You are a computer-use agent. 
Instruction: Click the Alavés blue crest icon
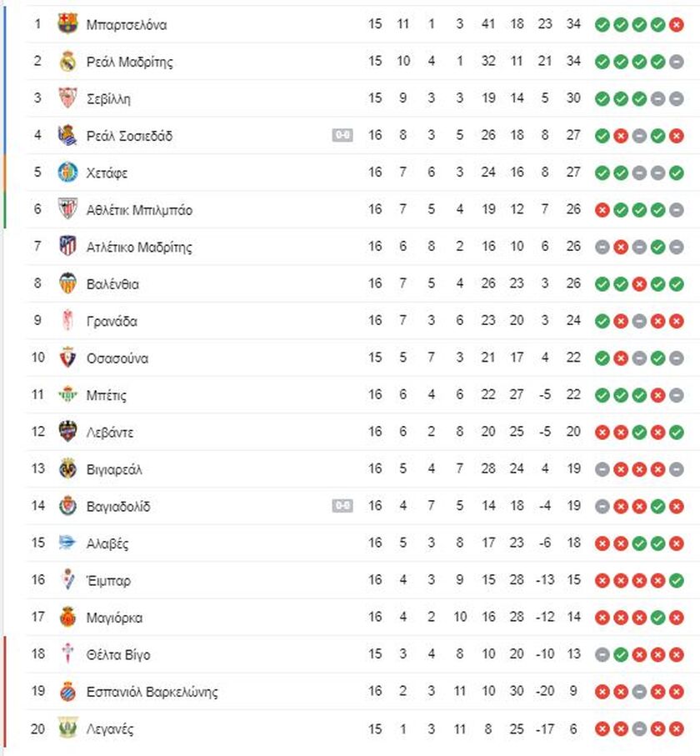67,543
